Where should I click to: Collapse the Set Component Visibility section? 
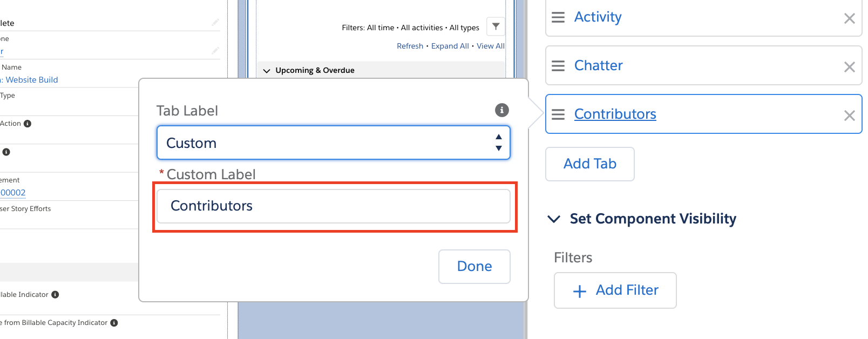coord(553,219)
